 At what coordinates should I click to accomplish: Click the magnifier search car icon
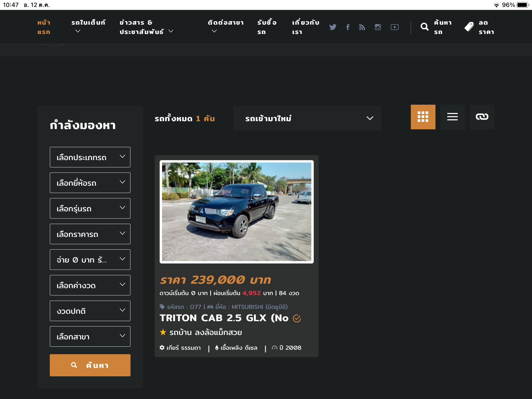(x=424, y=27)
